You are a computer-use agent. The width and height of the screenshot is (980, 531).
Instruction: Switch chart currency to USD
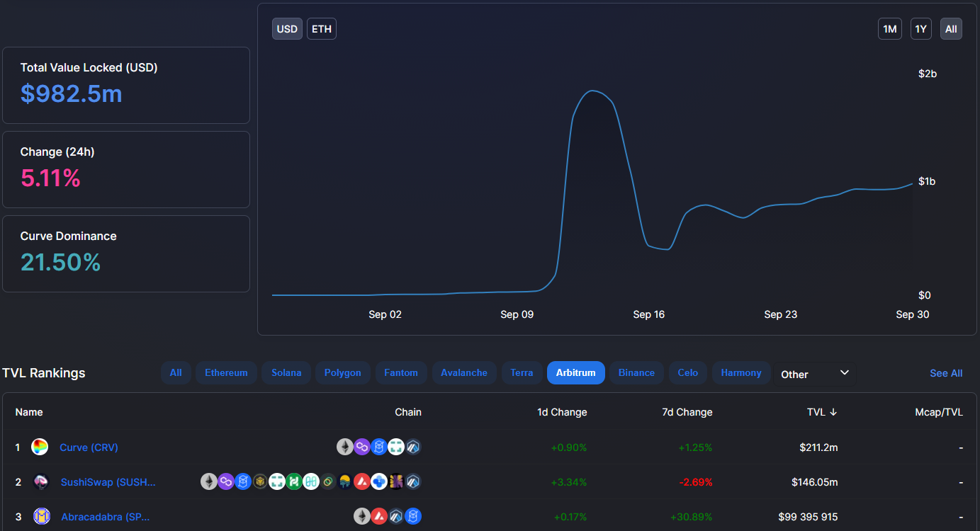pyautogui.click(x=287, y=29)
